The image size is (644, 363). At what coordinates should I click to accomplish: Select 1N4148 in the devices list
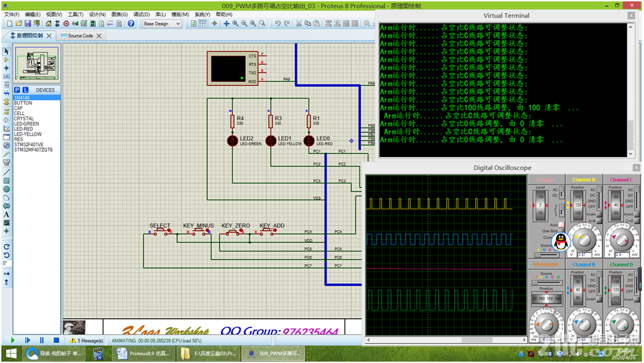click(37, 98)
